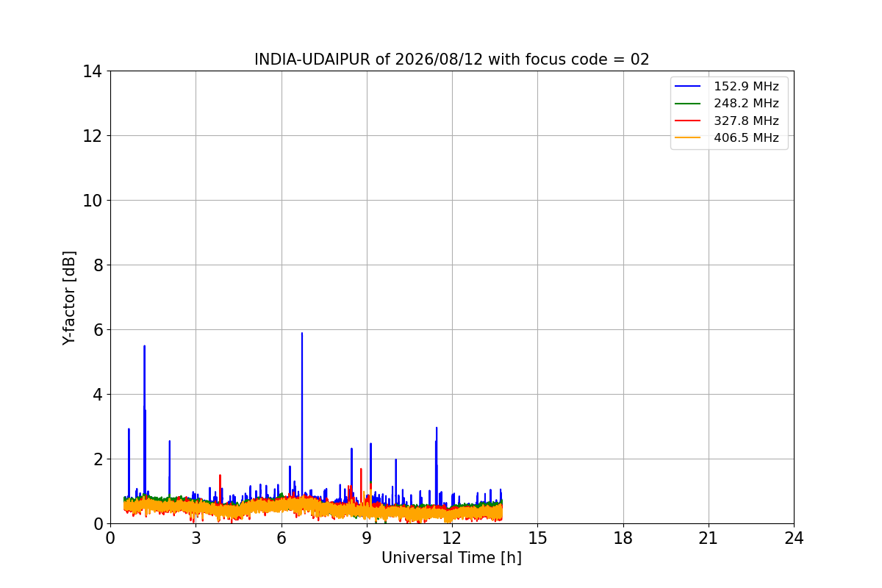Select the 248.2 MHz legend label
The image size is (882, 588).
(x=746, y=104)
